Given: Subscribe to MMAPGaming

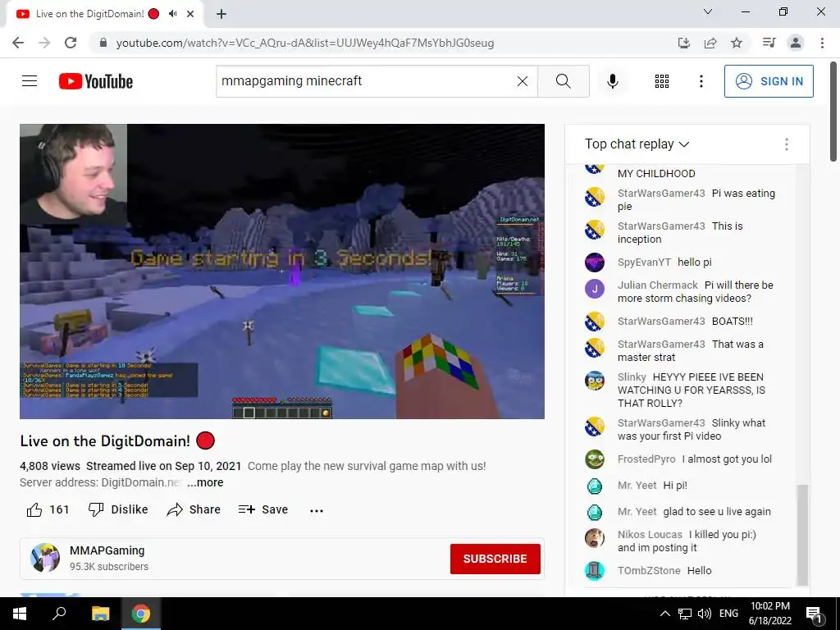Looking at the screenshot, I should 495,559.
